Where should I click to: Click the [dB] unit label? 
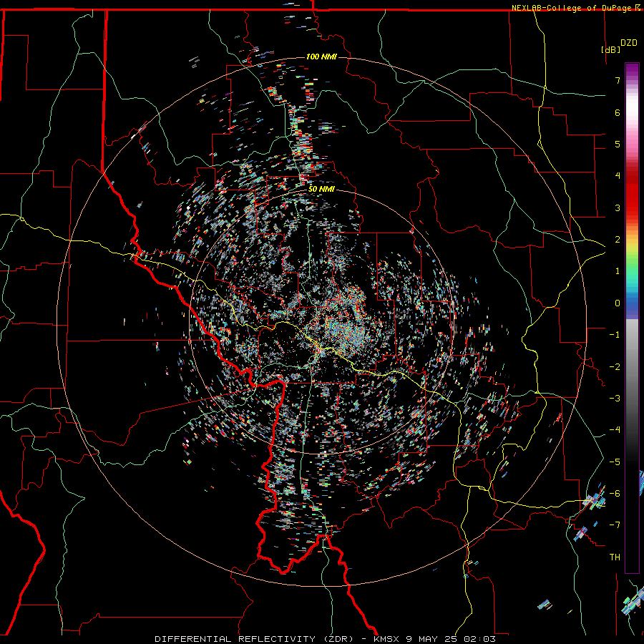(x=611, y=49)
